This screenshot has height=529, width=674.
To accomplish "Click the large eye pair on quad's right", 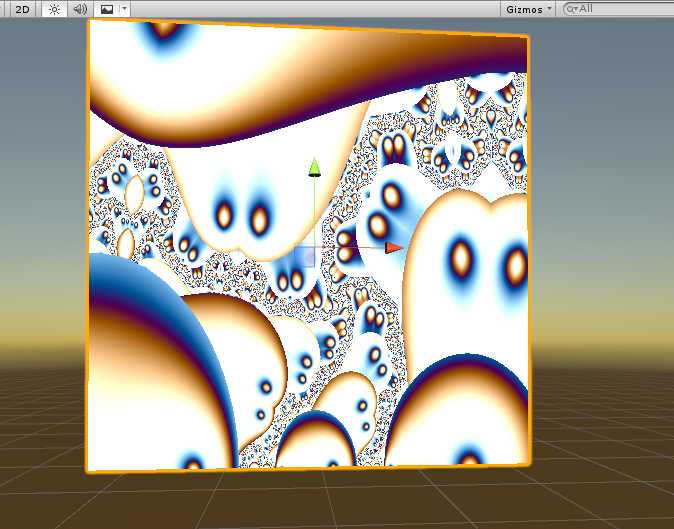I will [x=487, y=262].
